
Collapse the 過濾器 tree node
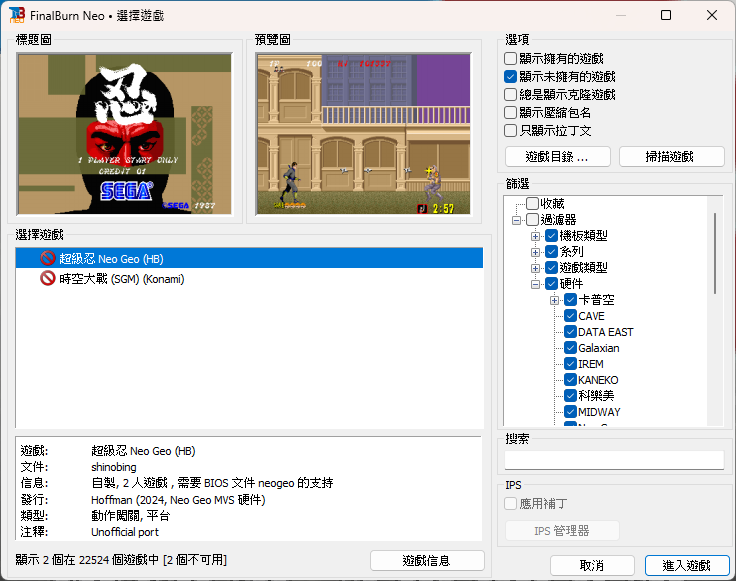[x=516, y=220]
